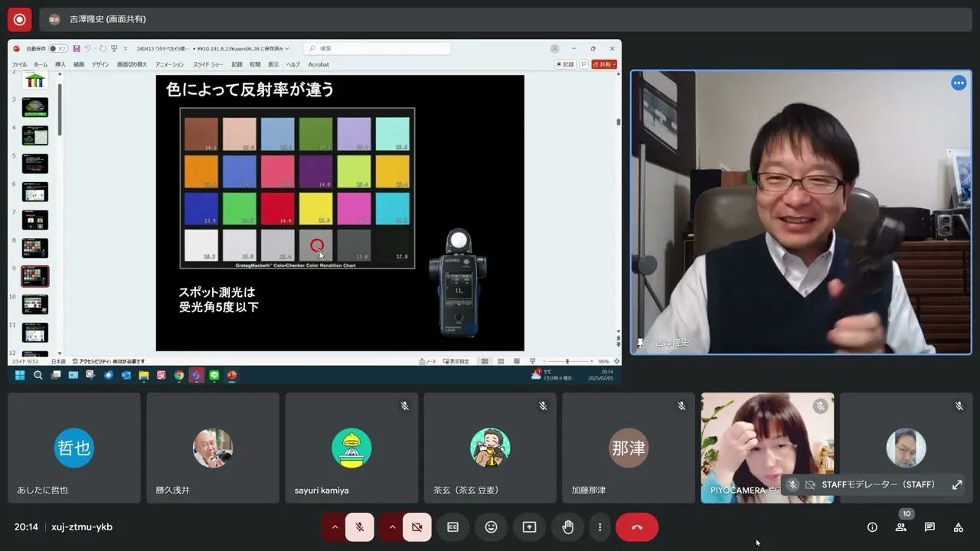980x551 pixels.
Task: Open more options three-dot menu in call bar
Action: pos(600,527)
